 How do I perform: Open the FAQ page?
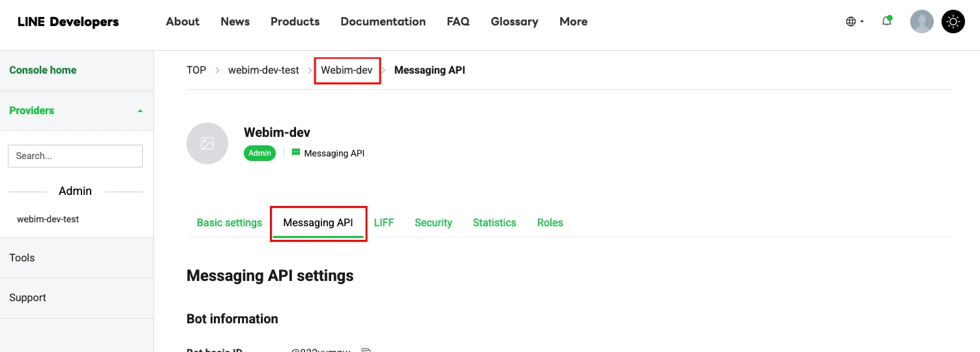(458, 22)
